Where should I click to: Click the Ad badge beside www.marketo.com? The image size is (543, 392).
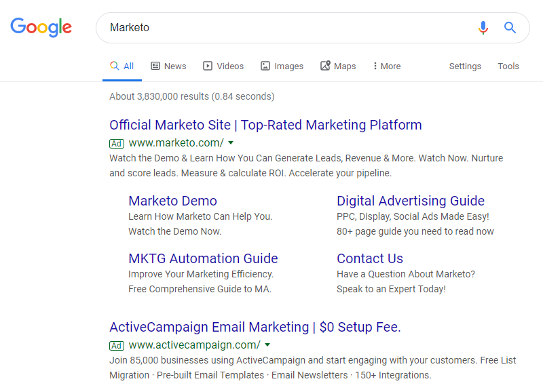pos(117,144)
